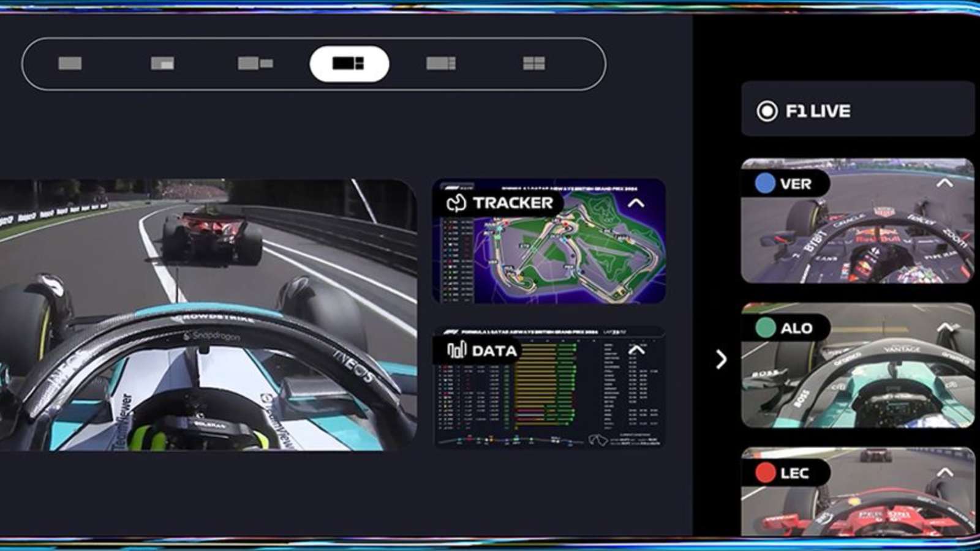Collapse the Data panel with chevron
Screen dimensions: 980x551
pyautogui.click(x=636, y=350)
